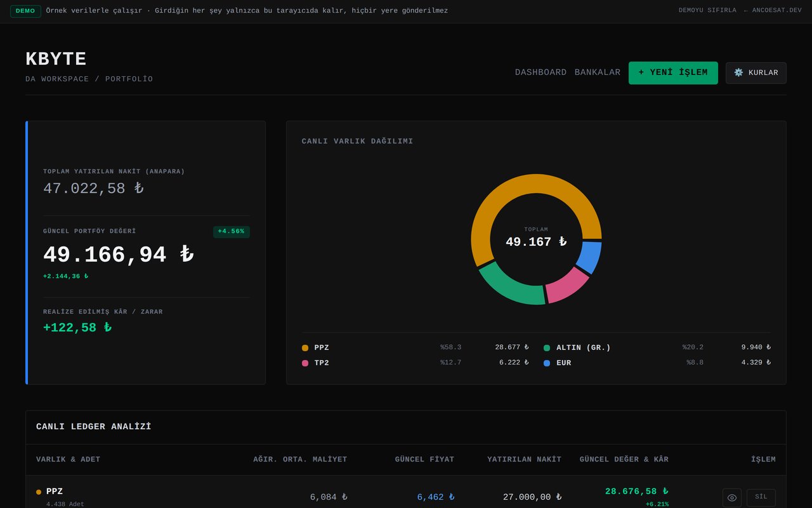
Task: Click the pink TP2 legend dot
Action: pos(305,363)
